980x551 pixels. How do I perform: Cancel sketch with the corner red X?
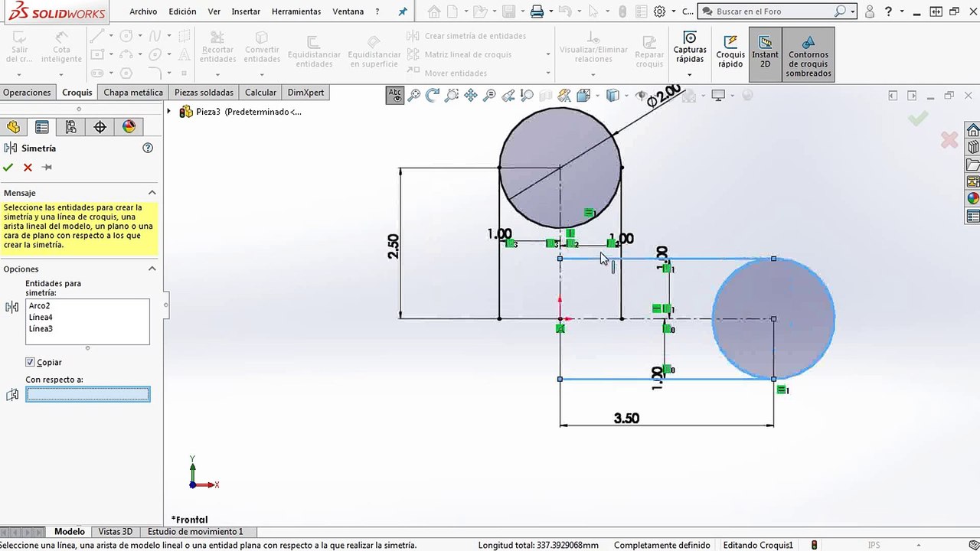pos(949,139)
